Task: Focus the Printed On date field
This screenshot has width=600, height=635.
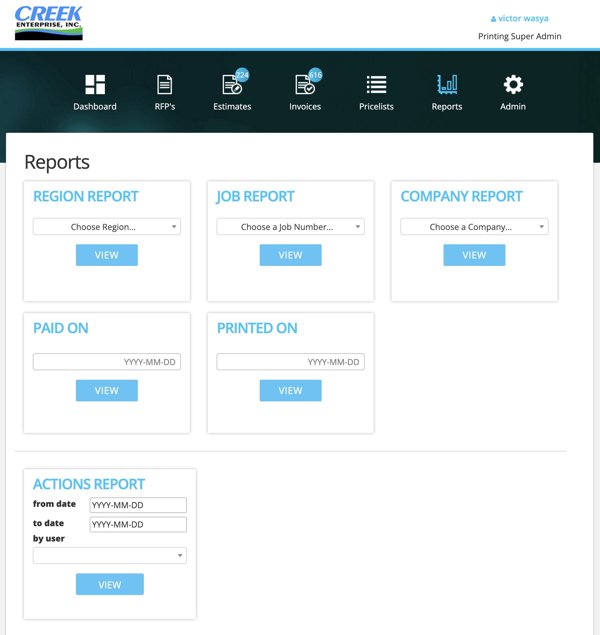Action: point(290,362)
